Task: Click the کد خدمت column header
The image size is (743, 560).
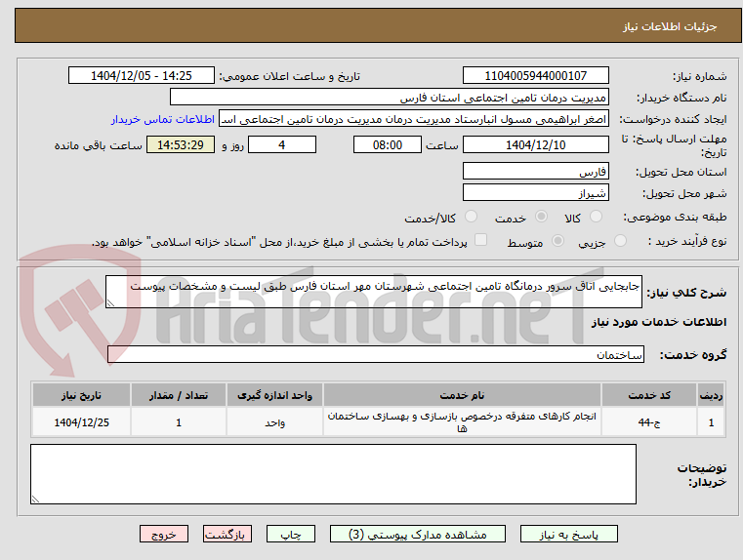Action: click(x=649, y=395)
